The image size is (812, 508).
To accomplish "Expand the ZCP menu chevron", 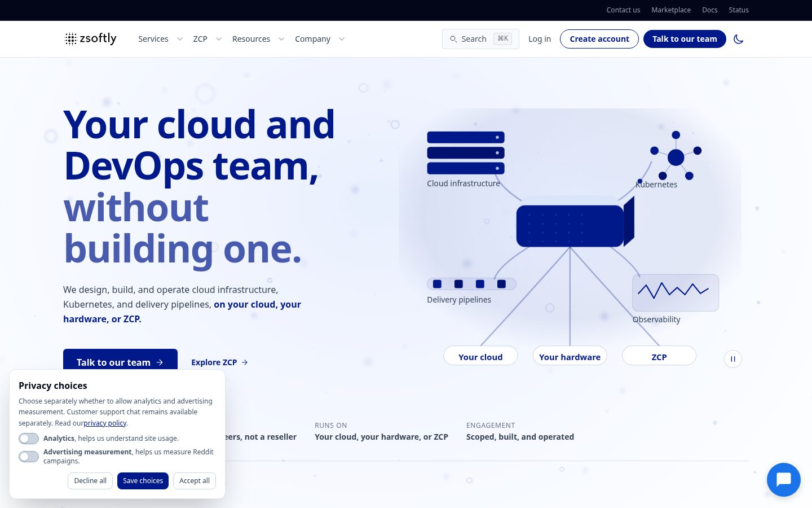I will tap(219, 39).
